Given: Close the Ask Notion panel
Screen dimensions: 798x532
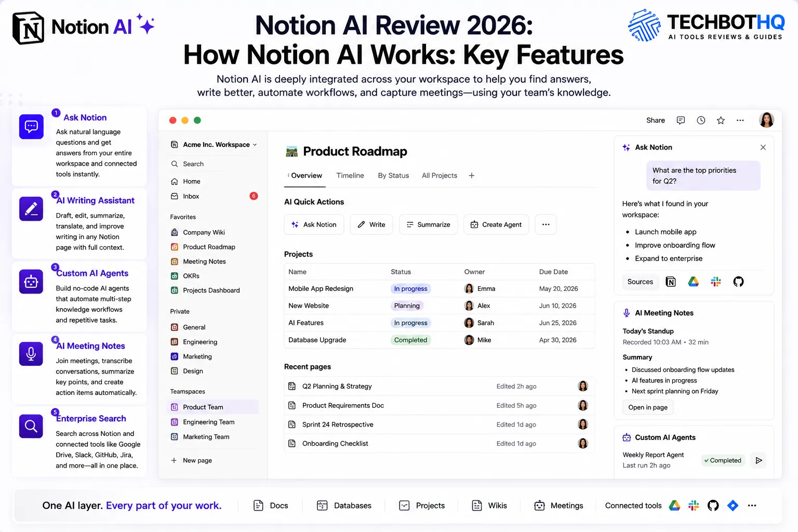Looking at the screenshot, I should pyautogui.click(x=763, y=148).
